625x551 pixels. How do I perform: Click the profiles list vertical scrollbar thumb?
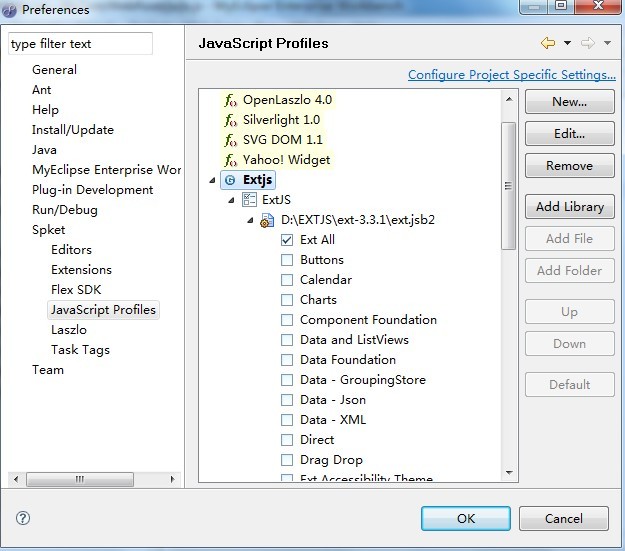508,186
